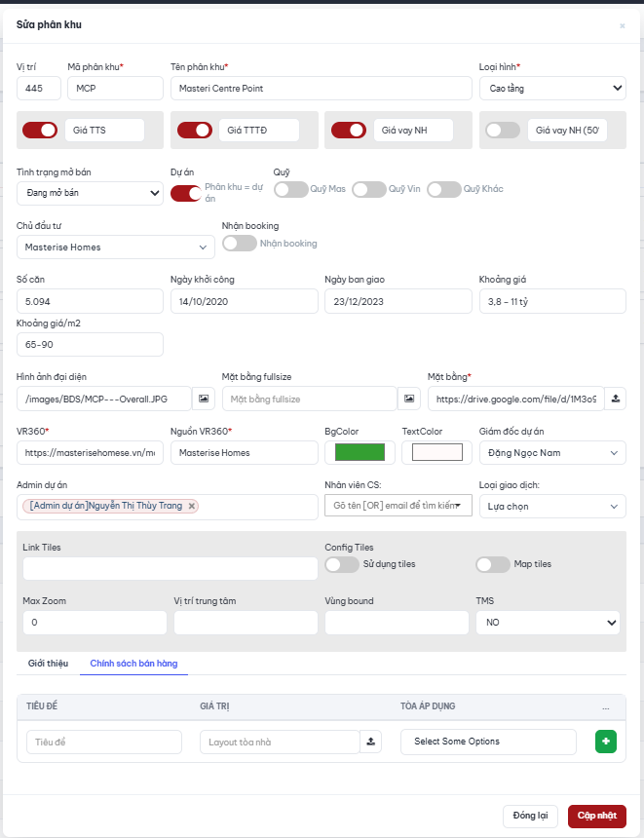Click the Mã phân khu field
This screenshot has width=644, height=838.
[115, 88]
